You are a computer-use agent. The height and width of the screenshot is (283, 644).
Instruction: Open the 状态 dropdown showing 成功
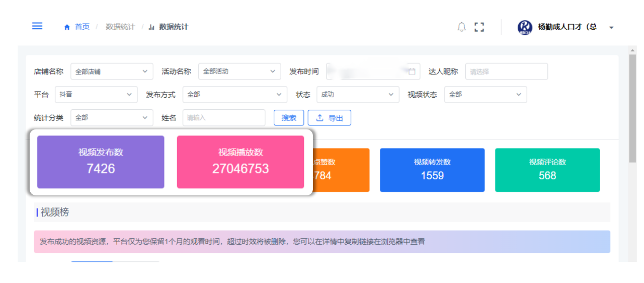[x=358, y=95]
